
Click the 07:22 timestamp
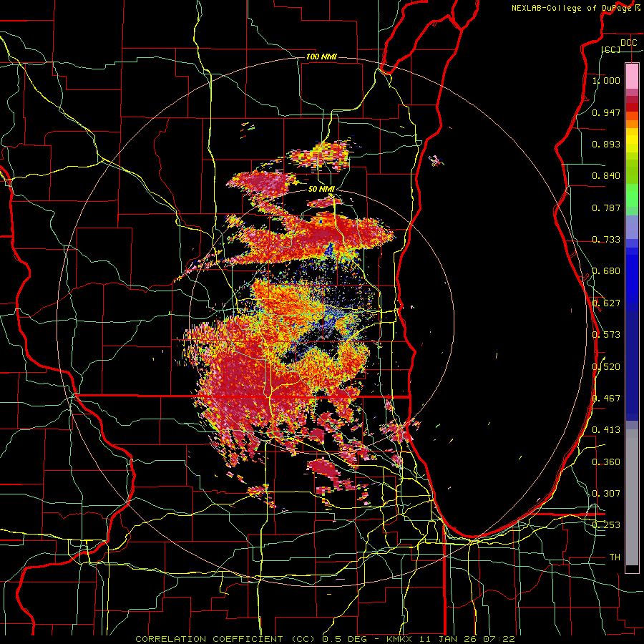[x=497, y=639]
